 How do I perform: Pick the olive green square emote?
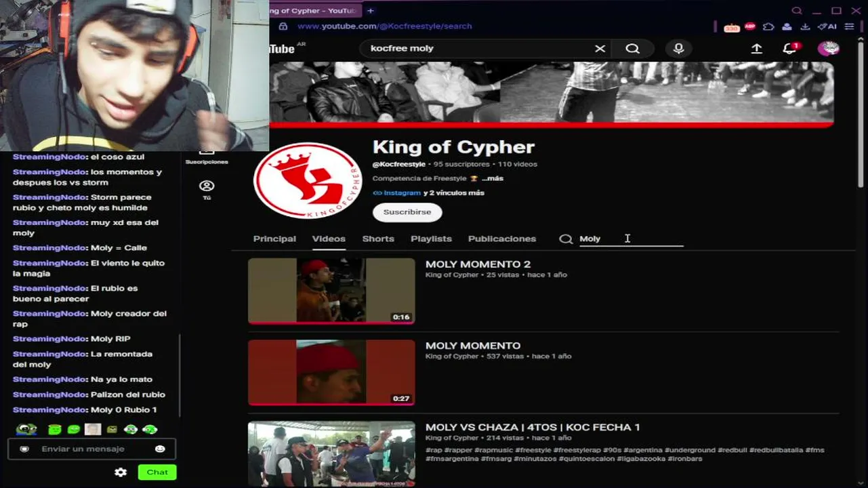click(x=112, y=429)
